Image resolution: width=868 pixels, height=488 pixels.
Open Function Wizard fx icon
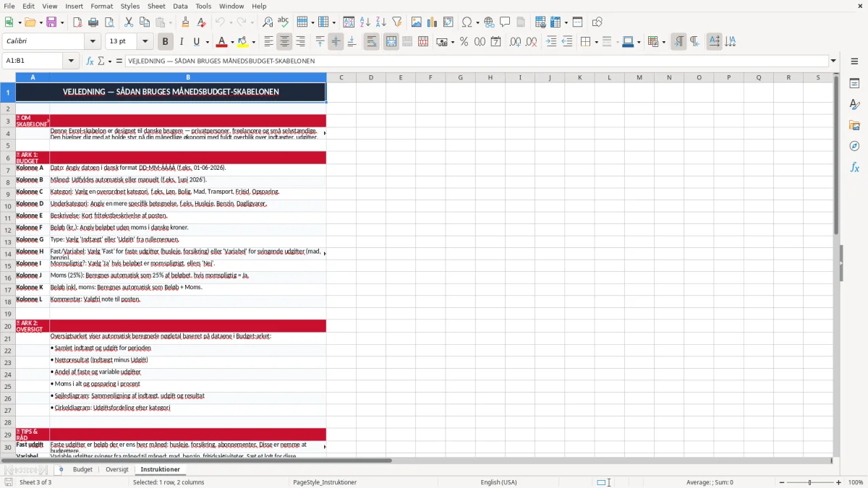coord(90,61)
